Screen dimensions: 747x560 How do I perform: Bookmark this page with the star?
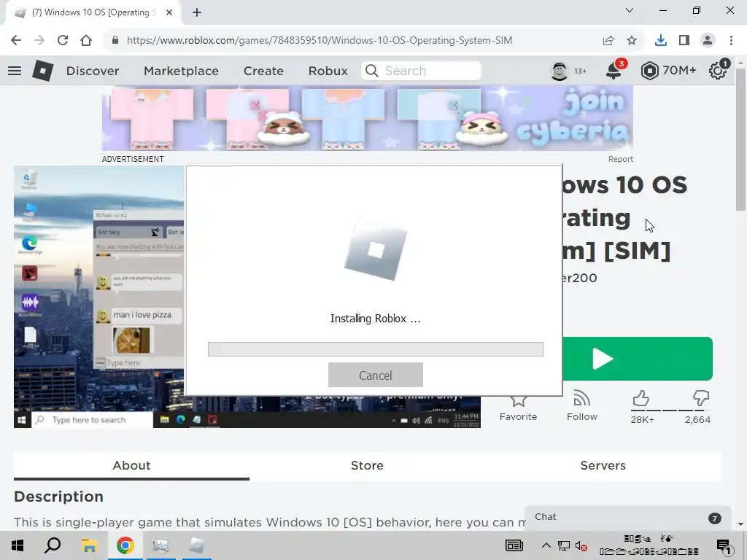pos(632,41)
